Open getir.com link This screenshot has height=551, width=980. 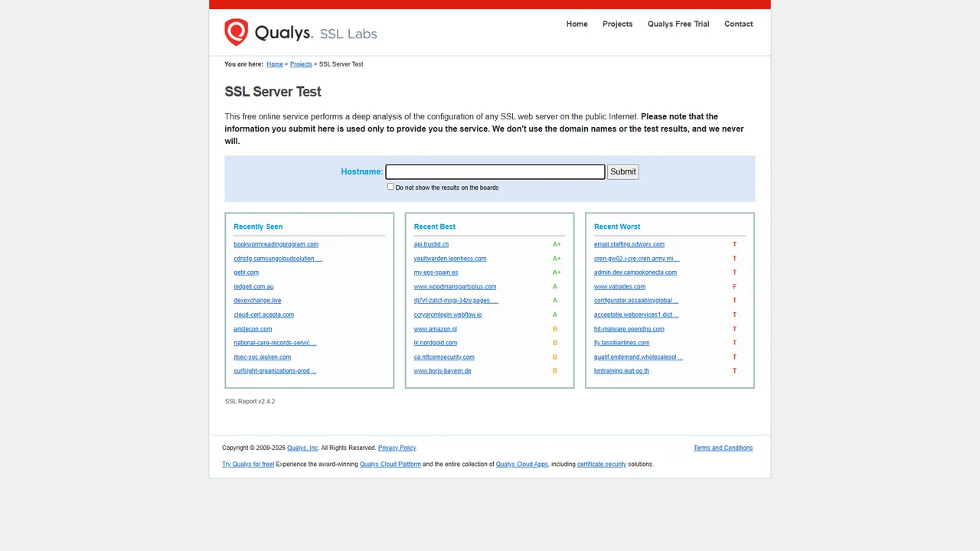click(246, 272)
